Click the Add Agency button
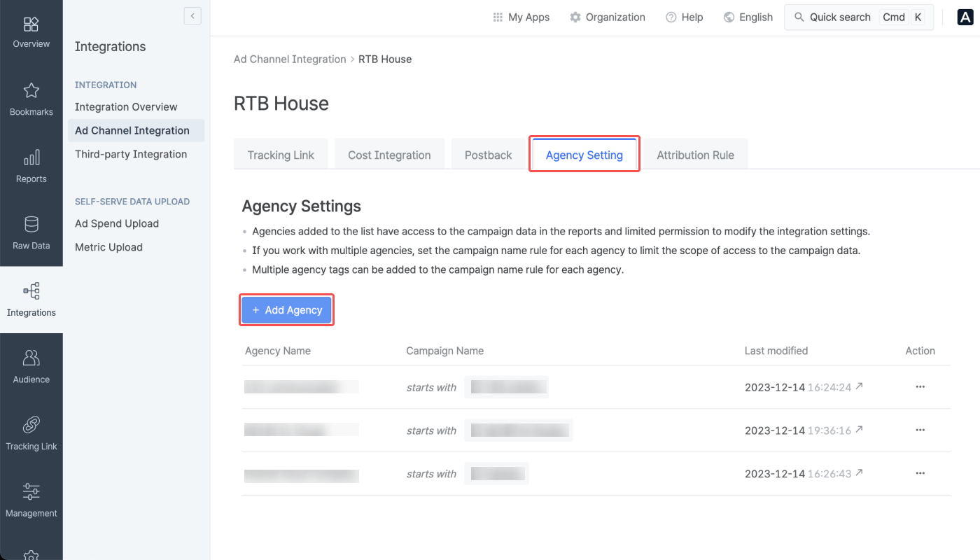Viewport: 980px width, 560px height. (287, 310)
